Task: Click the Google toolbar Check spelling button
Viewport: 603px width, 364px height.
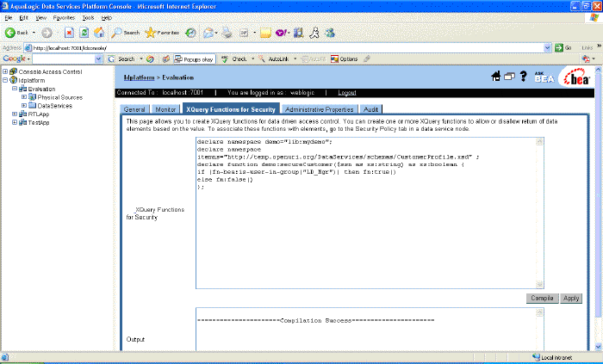Action: click(234, 59)
